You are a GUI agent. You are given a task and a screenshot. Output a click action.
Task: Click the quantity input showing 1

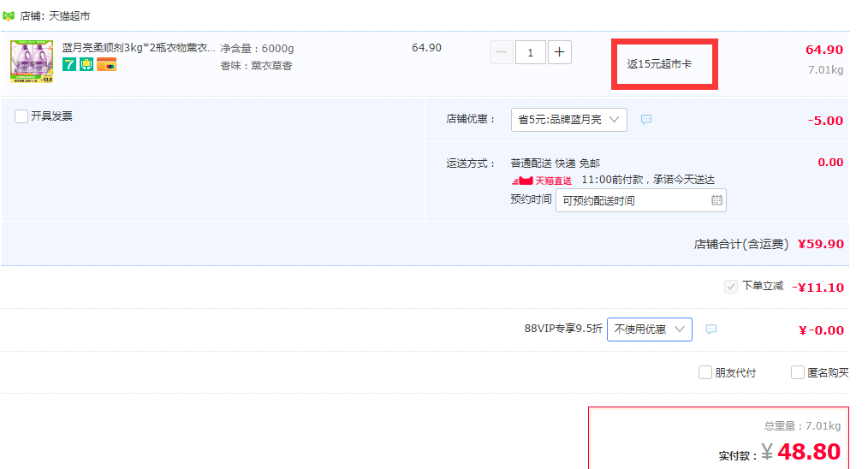(531, 52)
